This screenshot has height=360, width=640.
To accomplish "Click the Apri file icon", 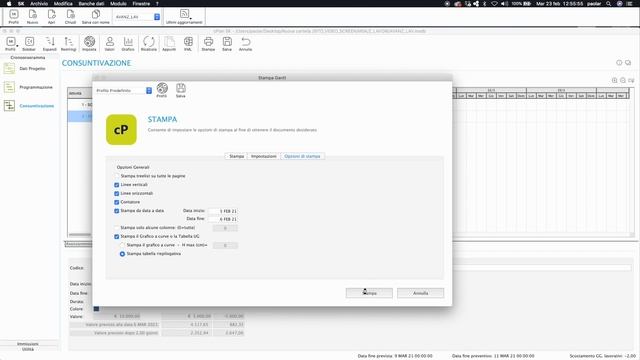I will (51, 17).
